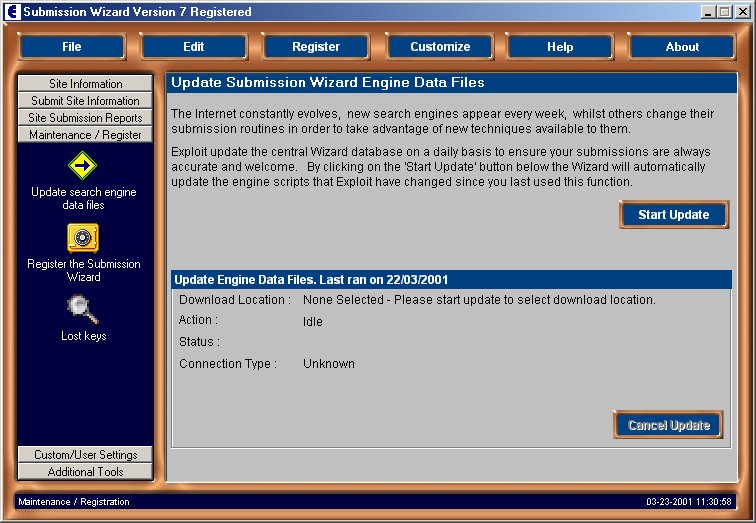Open the Help menu
Screen dimensions: 756x523
point(560,47)
